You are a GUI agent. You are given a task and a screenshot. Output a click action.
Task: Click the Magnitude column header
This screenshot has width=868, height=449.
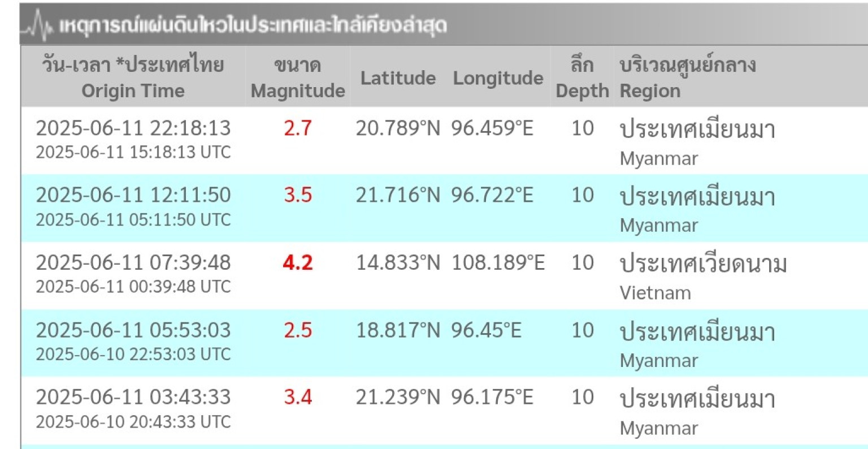(298, 77)
